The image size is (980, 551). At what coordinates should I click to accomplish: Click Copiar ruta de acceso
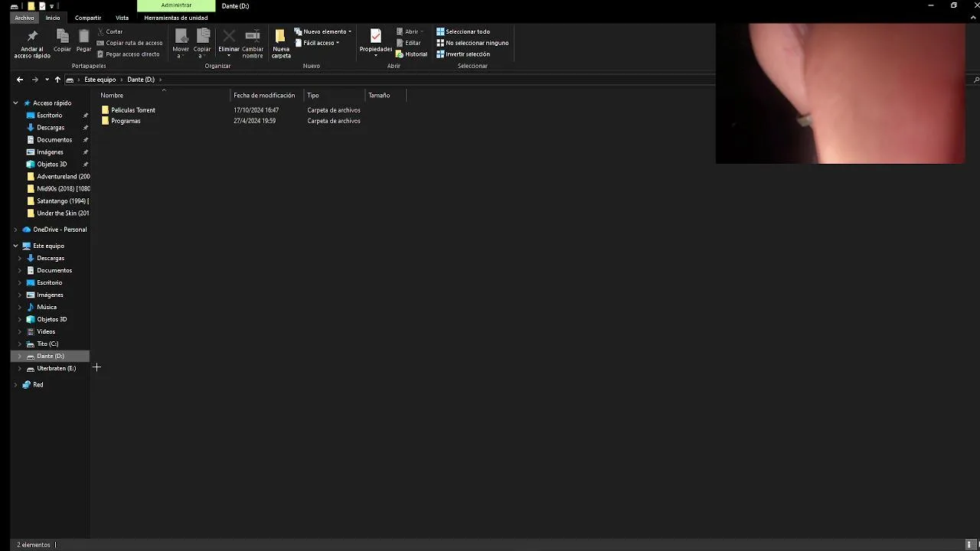point(129,43)
